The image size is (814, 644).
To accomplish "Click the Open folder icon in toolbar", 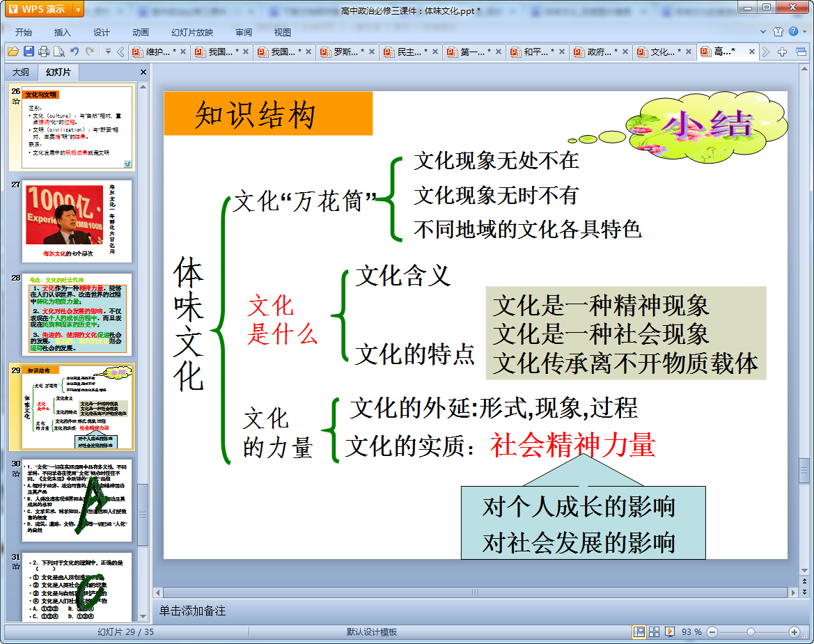I will coord(13,52).
